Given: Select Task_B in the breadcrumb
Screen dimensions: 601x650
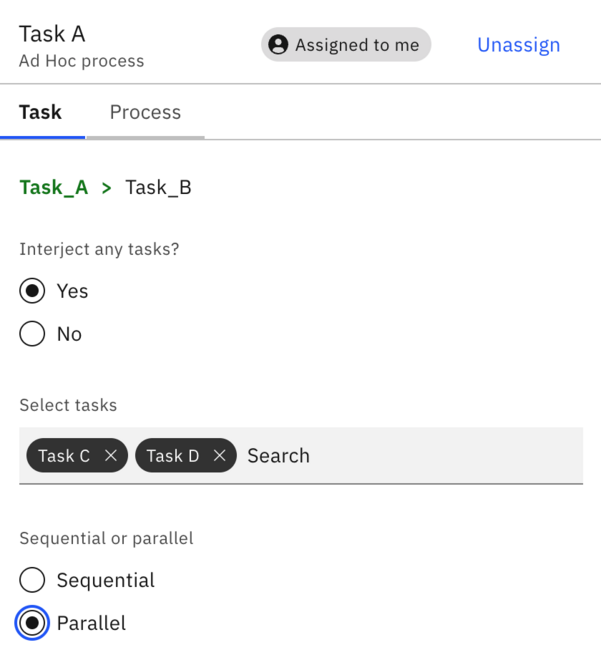Looking at the screenshot, I should tap(158, 187).
